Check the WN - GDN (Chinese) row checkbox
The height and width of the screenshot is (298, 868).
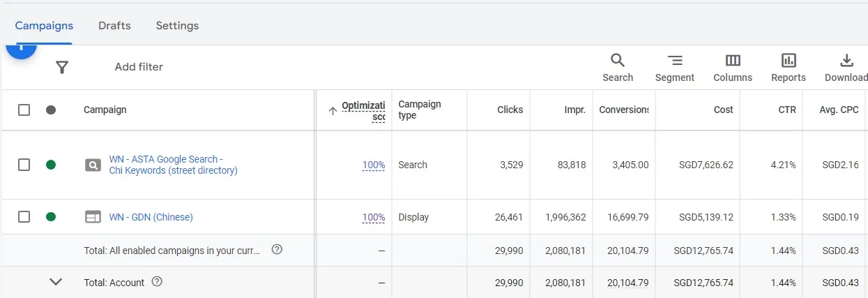[x=24, y=217]
